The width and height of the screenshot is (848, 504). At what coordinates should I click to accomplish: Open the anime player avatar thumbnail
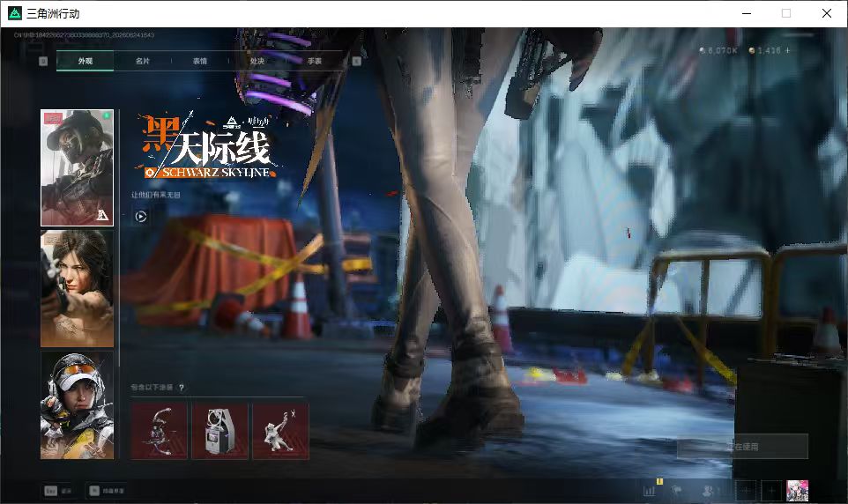797,491
